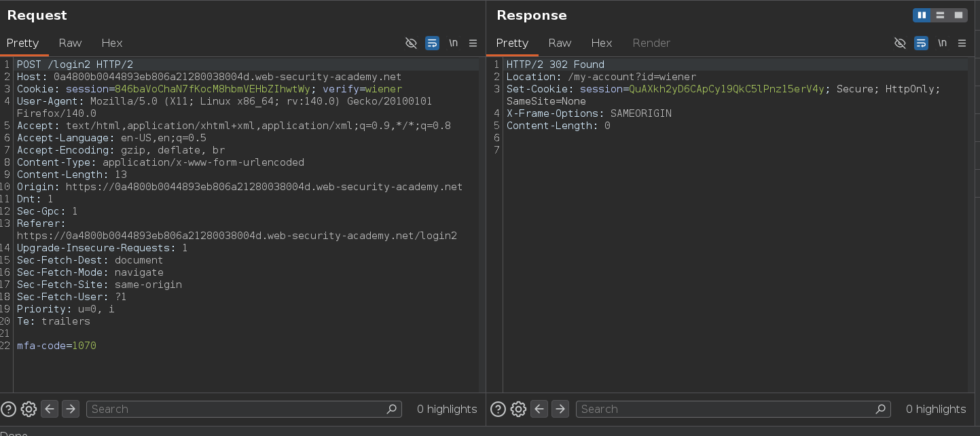Go to next match in Response search
The height and width of the screenshot is (436, 980).
tap(560, 409)
